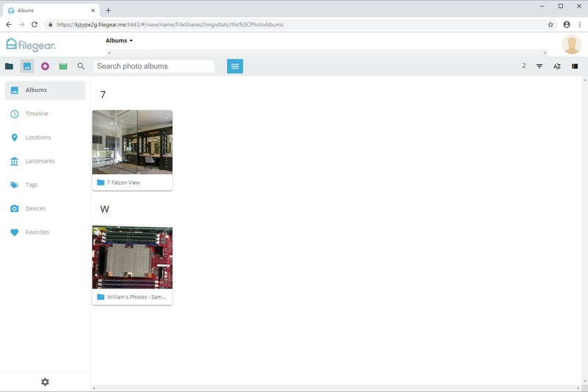588x392 pixels.
Task: Open the Chrome account icon
Action: point(567,24)
